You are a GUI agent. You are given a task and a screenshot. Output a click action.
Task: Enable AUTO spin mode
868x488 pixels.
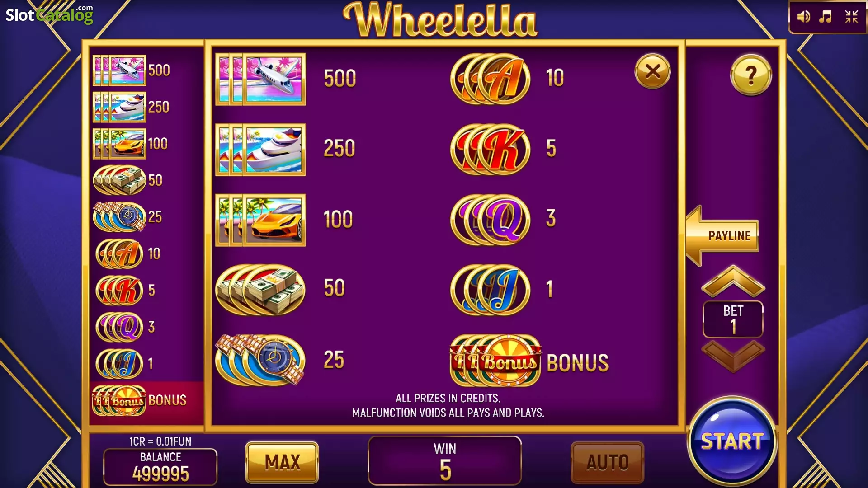pyautogui.click(x=608, y=462)
